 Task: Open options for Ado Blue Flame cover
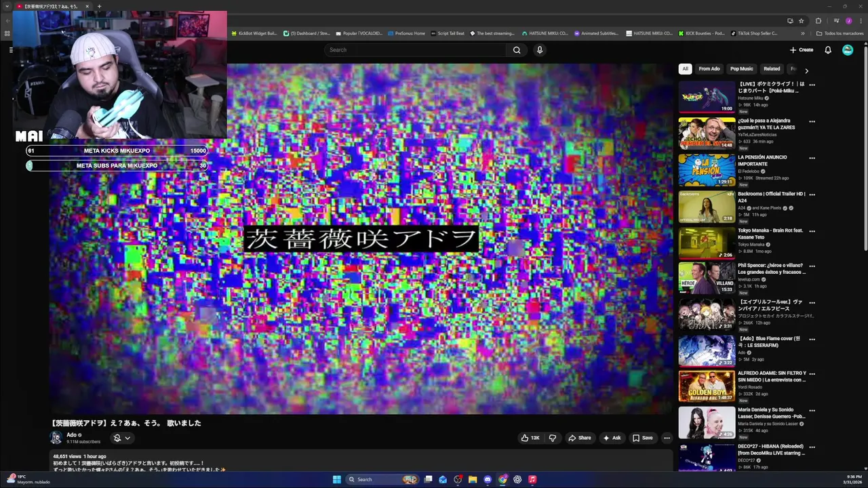tap(812, 340)
